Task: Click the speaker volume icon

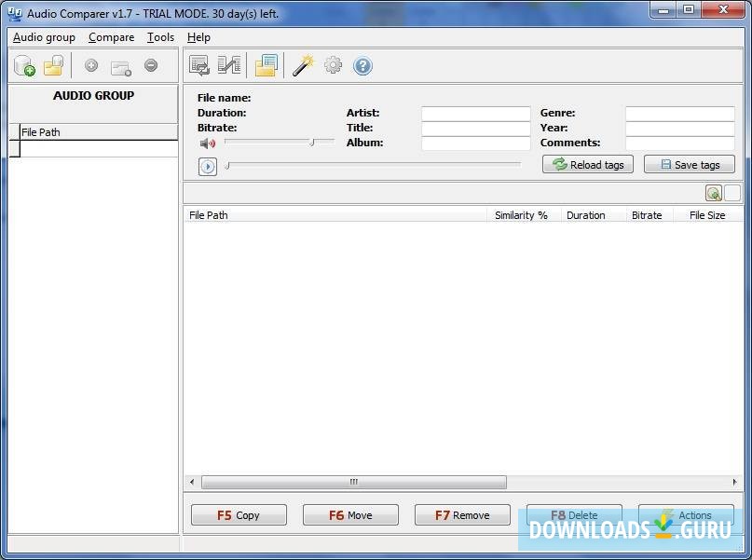Action: point(208,143)
